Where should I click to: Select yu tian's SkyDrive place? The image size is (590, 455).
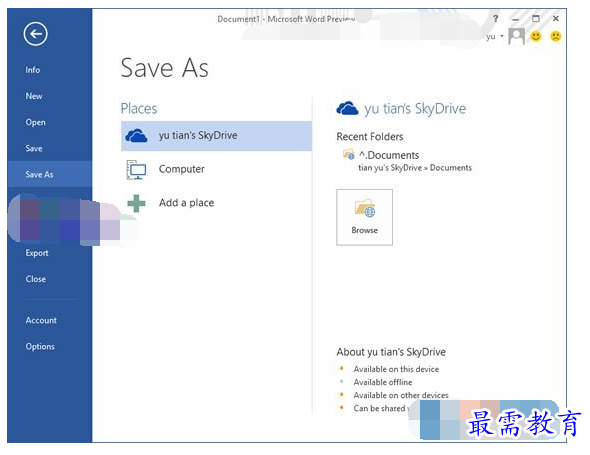pyautogui.click(x=216, y=136)
